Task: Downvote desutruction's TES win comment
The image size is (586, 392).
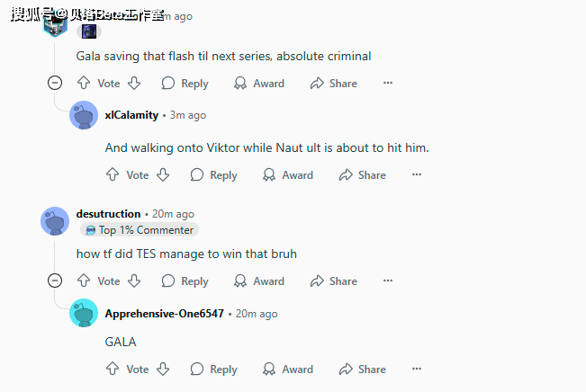Action: pos(134,281)
